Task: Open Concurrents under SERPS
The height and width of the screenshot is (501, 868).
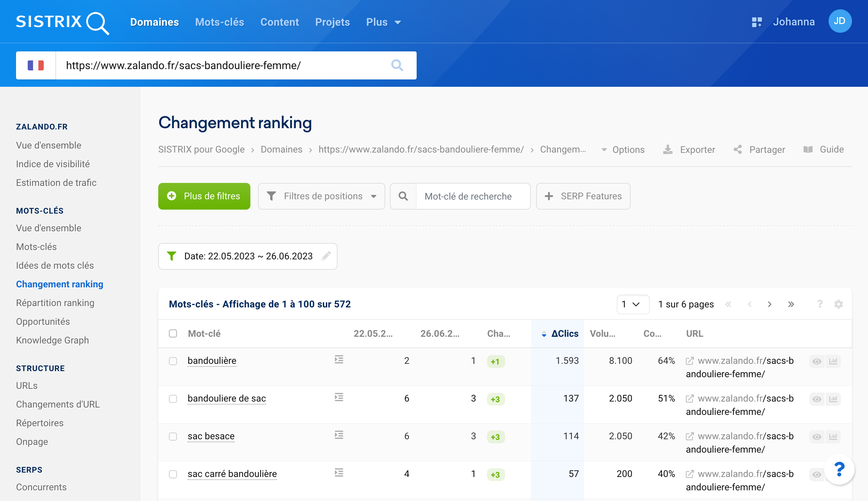Action: pos(41,487)
